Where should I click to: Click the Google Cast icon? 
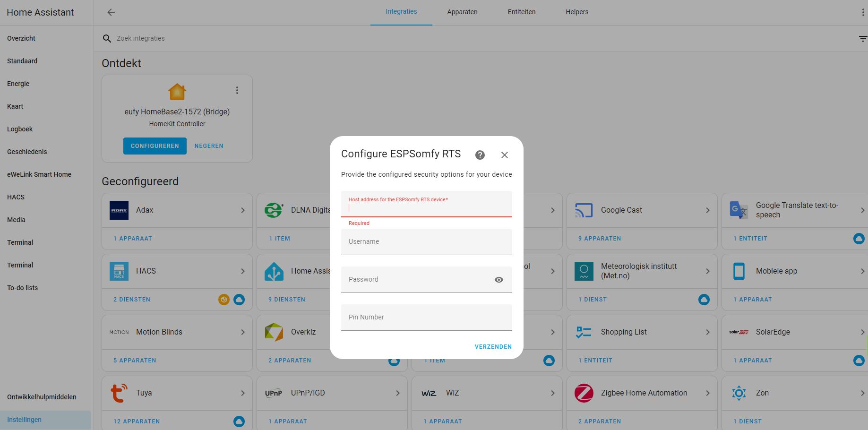pos(583,210)
